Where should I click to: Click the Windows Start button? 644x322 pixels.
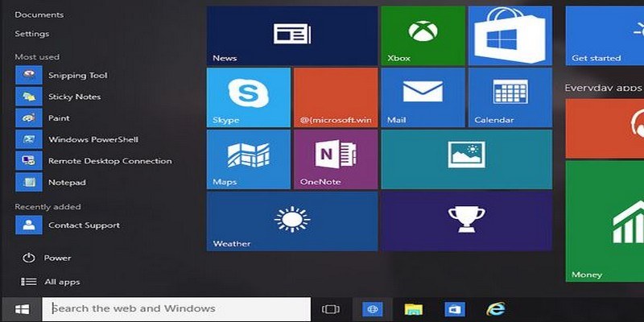tap(22, 309)
